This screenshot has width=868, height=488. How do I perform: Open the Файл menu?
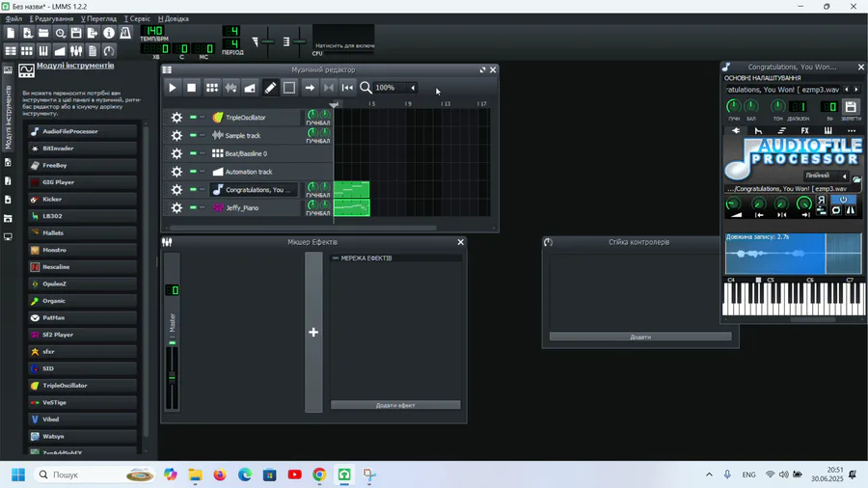point(14,19)
